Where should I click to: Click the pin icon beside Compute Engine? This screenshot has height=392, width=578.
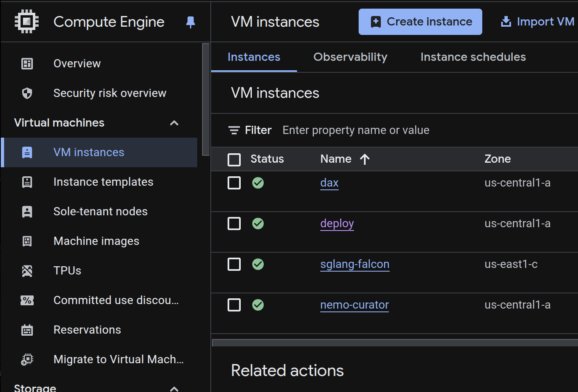(x=190, y=22)
